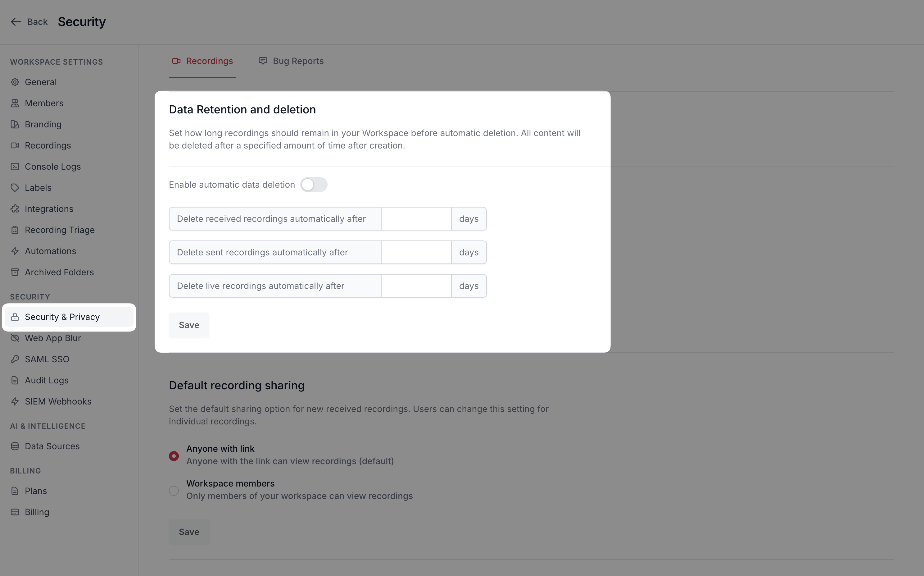Open Web App Blur eye-slash icon
This screenshot has width=924, height=576.
(15, 338)
